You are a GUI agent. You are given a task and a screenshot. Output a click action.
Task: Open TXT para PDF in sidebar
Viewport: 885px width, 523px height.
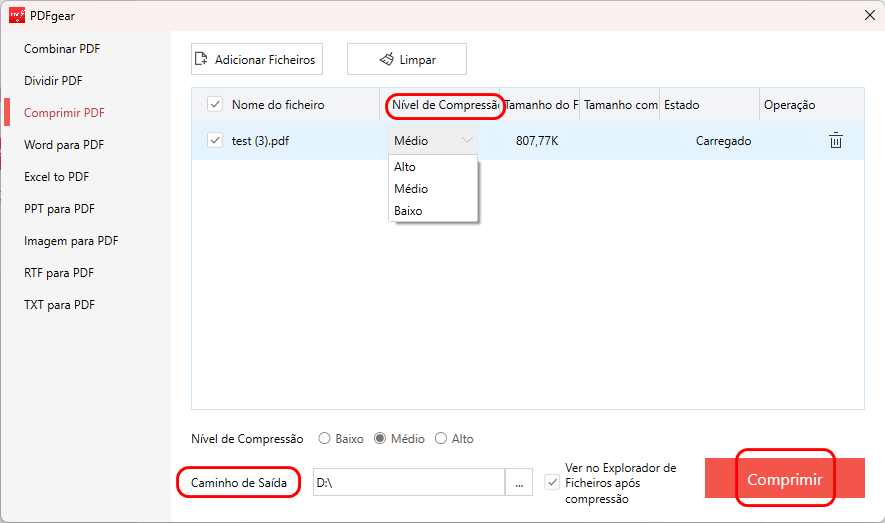coord(59,305)
